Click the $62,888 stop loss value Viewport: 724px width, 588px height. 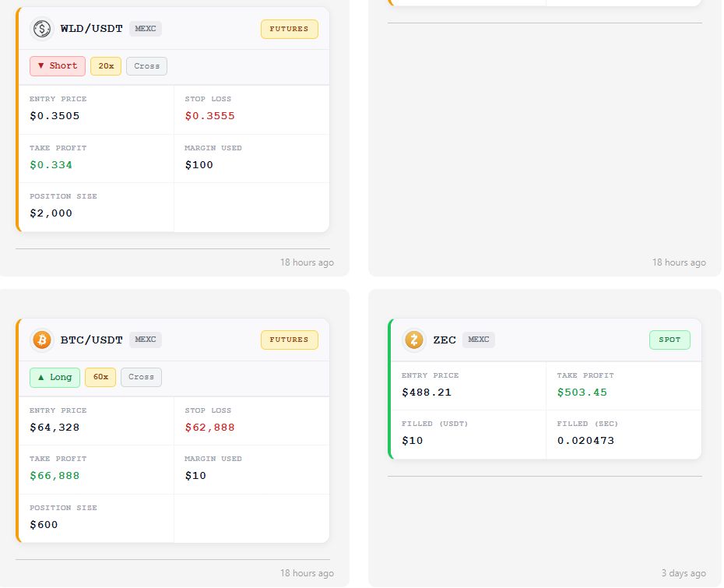(x=210, y=428)
